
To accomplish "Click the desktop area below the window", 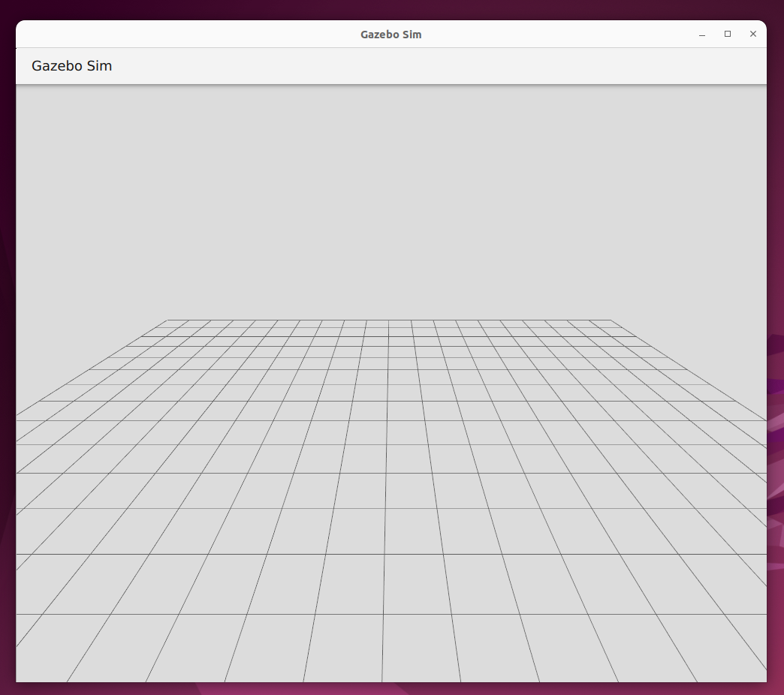I will pos(390,690).
